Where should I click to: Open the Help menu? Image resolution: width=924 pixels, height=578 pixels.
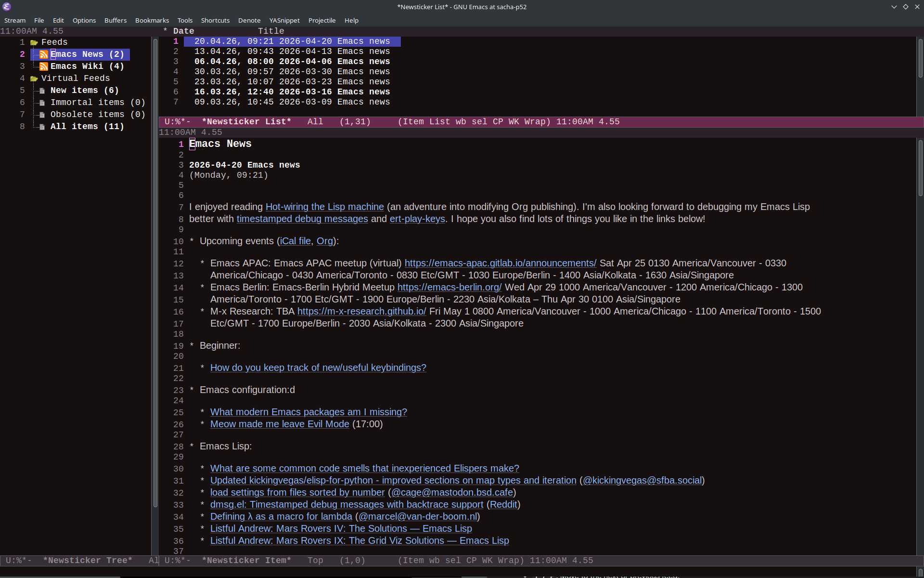(x=351, y=20)
